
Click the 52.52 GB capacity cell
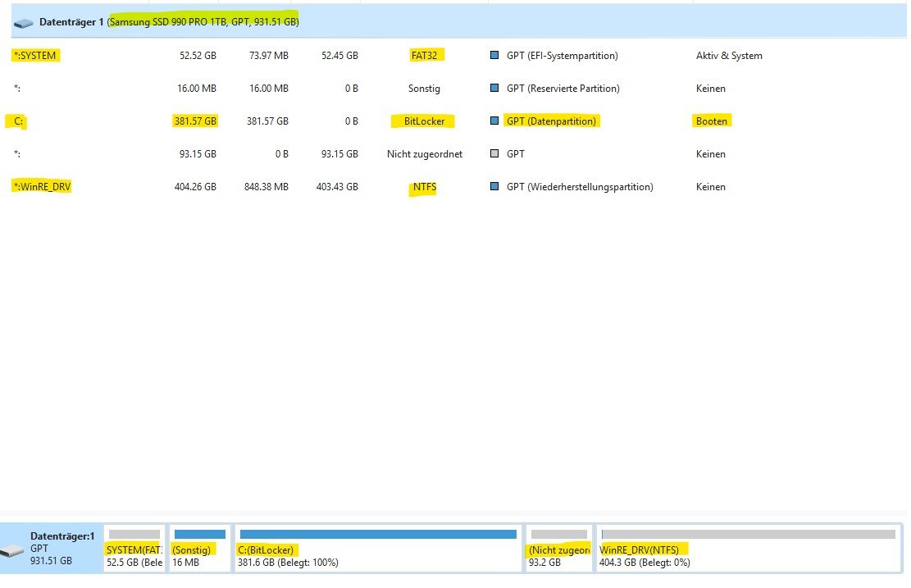pyautogui.click(x=198, y=55)
